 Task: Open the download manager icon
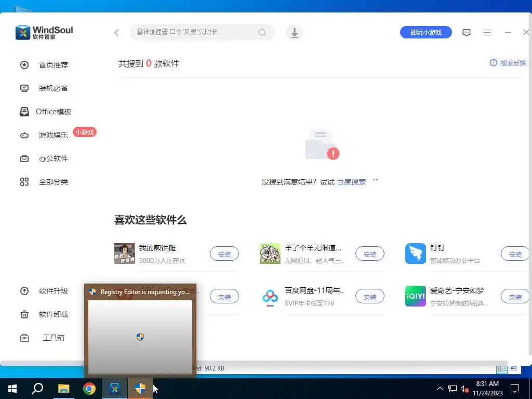tap(294, 33)
